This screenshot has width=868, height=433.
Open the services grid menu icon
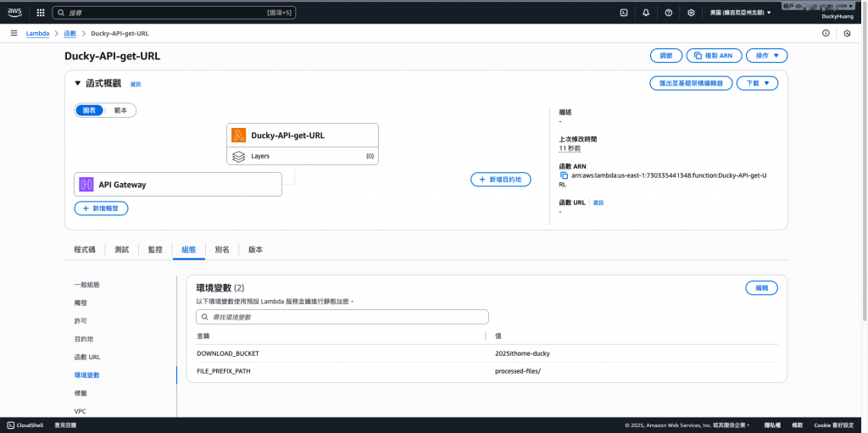41,13
